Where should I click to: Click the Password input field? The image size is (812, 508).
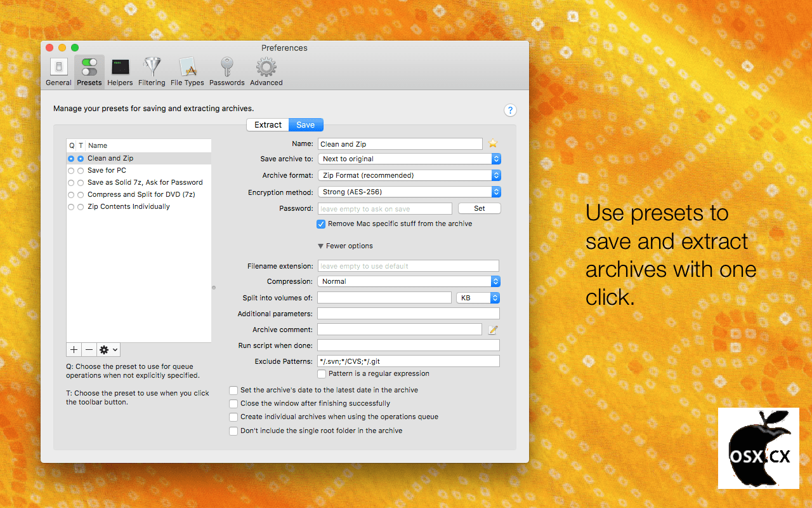coord(385,209)
